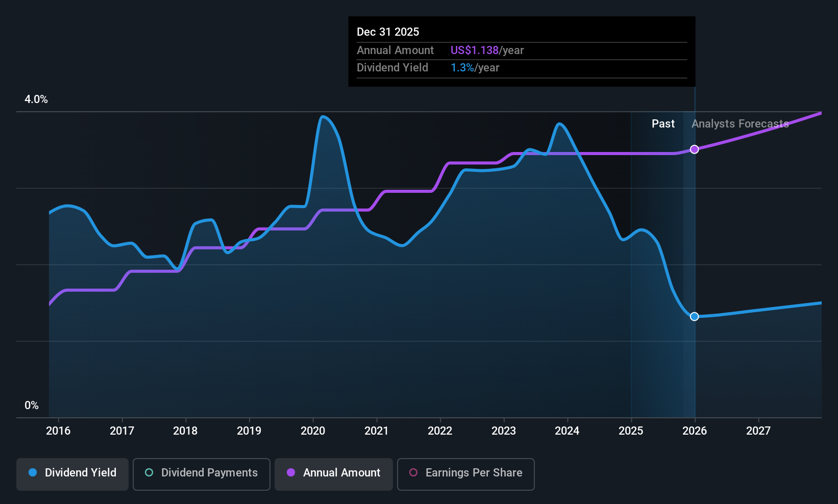Screen dimensions: 838x504
Task: Click the 2020 x-axis year label
Action: click(313, 431)
